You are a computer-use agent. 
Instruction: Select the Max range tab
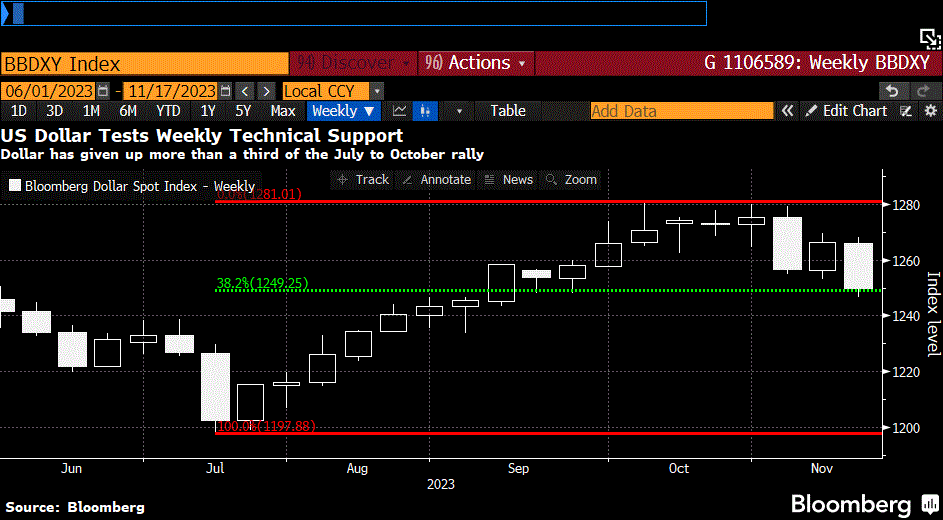[x=283, y=111]
